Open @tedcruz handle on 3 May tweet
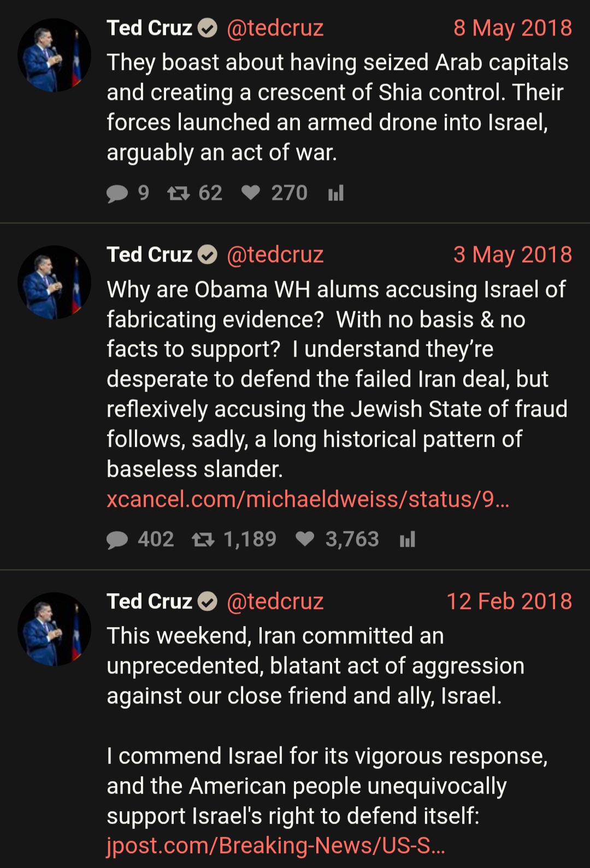 click(x=275, y=255)
